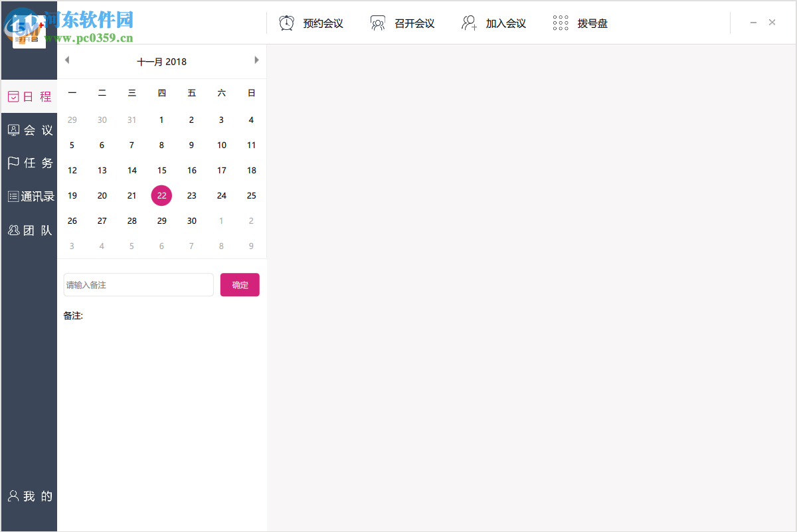The height and width of the screenshot is (532, 797).
Task: Click the alarm clock icon beside 预约会议
Action: pyautogui.click(x=286, y=22)
